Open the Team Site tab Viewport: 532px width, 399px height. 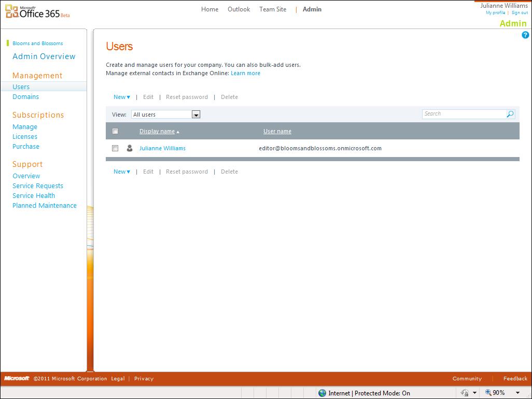[273, 9]
